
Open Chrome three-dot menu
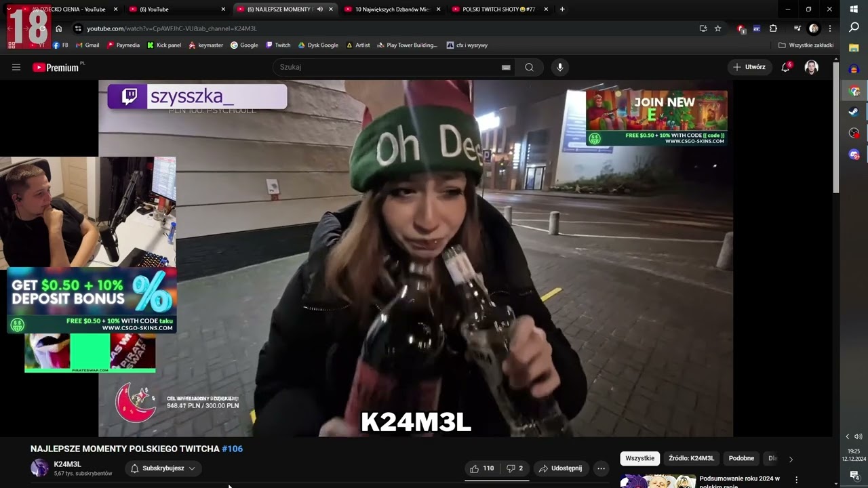click(830, 28)
